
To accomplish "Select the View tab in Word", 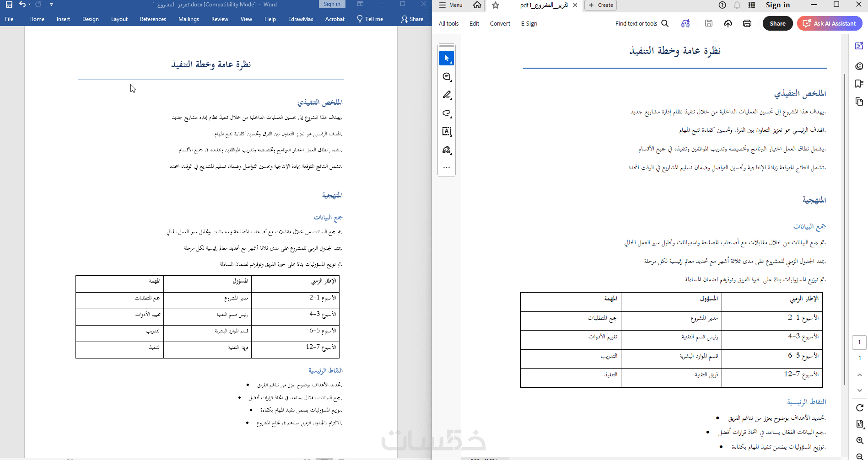I will (246, 19).
